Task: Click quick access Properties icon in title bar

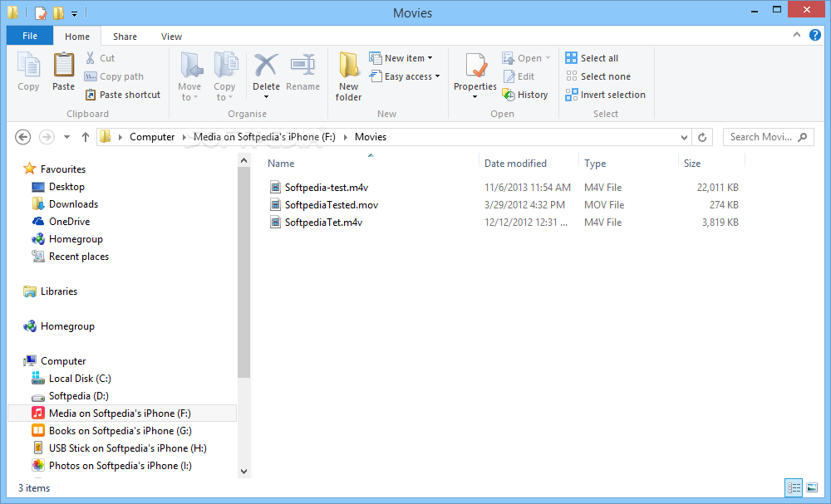Action: 41,12
